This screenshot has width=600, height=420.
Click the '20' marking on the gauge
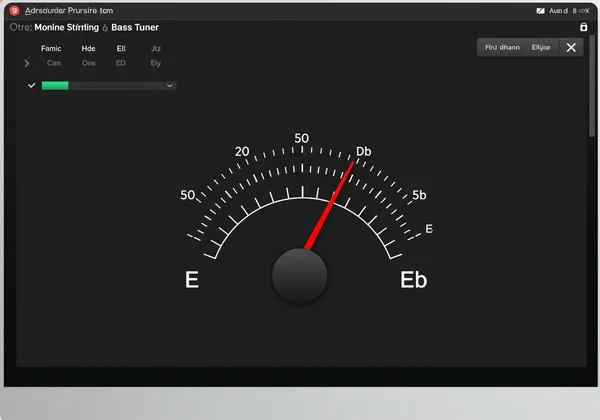click(242, 151)
